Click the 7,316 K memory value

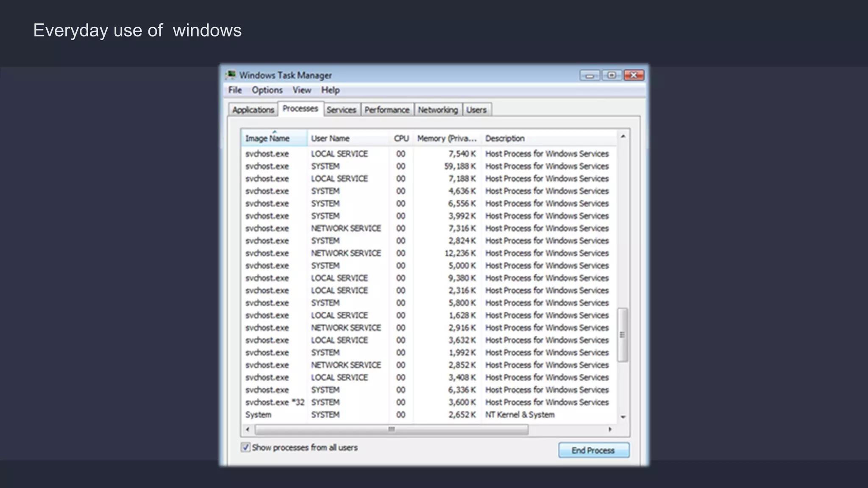(x=462, y=228)
